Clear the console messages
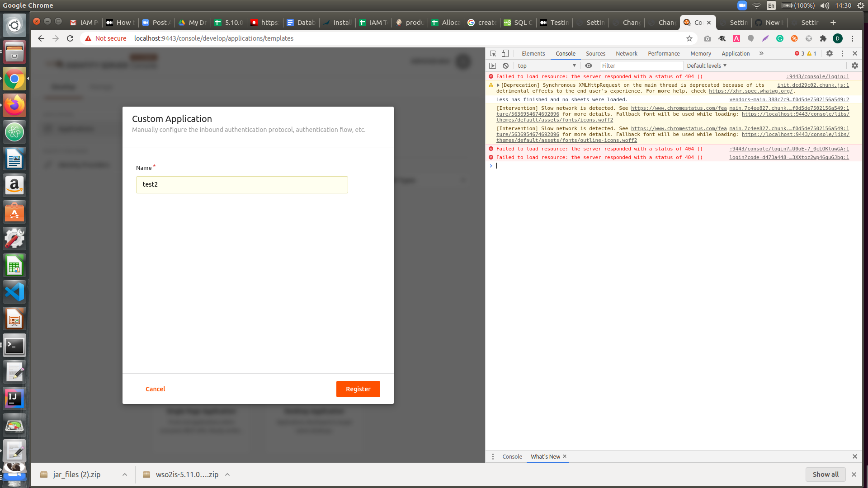 point(505,66)
